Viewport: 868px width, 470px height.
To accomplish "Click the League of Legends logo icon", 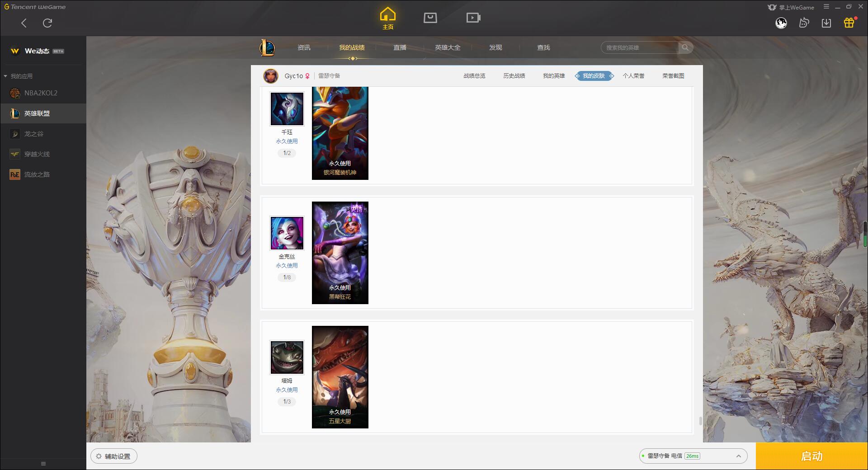I will pos(267,47).
